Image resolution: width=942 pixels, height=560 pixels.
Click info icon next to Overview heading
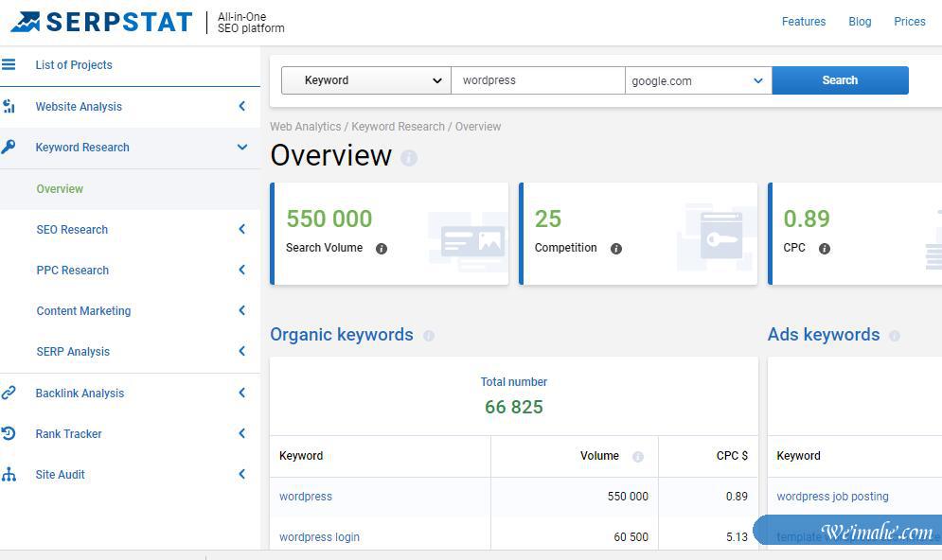point(409,158)
